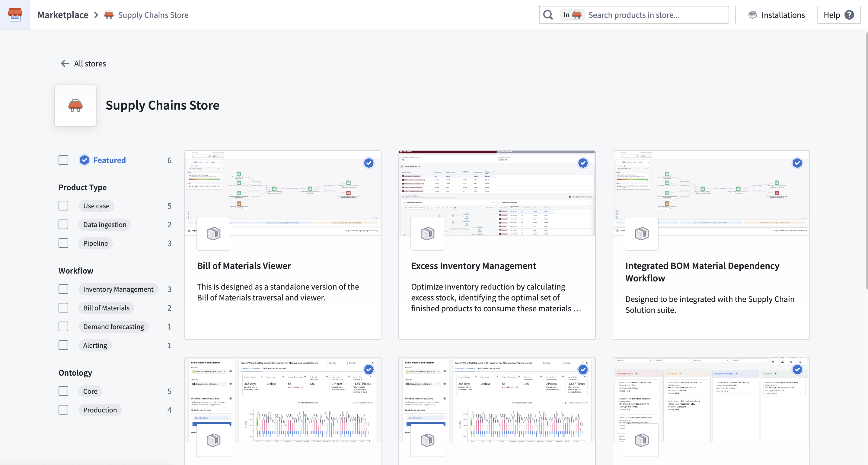Open Integrated BOM Material Dependency Workflow title

click(x=702, y=272)
